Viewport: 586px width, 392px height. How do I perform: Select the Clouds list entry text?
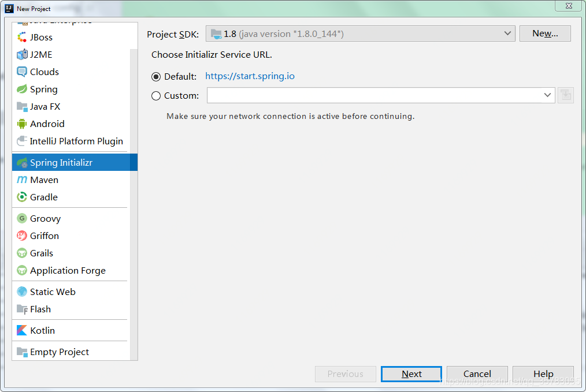coord(44,72)
